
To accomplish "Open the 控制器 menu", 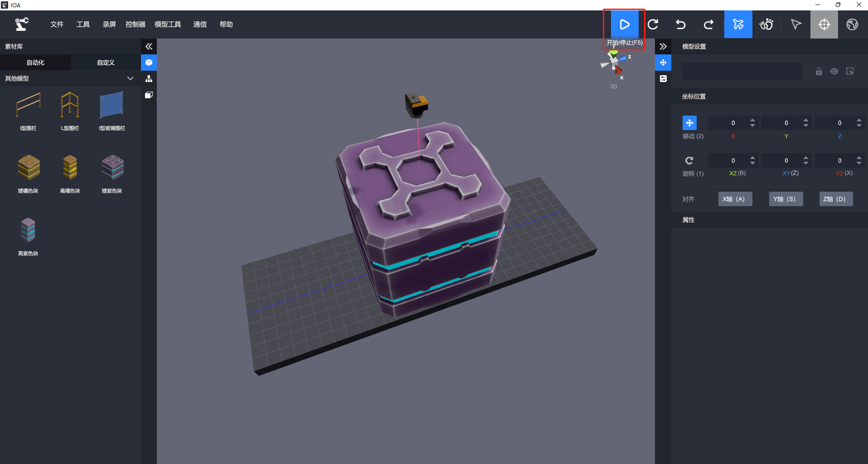I will click(x=136, y=24).
